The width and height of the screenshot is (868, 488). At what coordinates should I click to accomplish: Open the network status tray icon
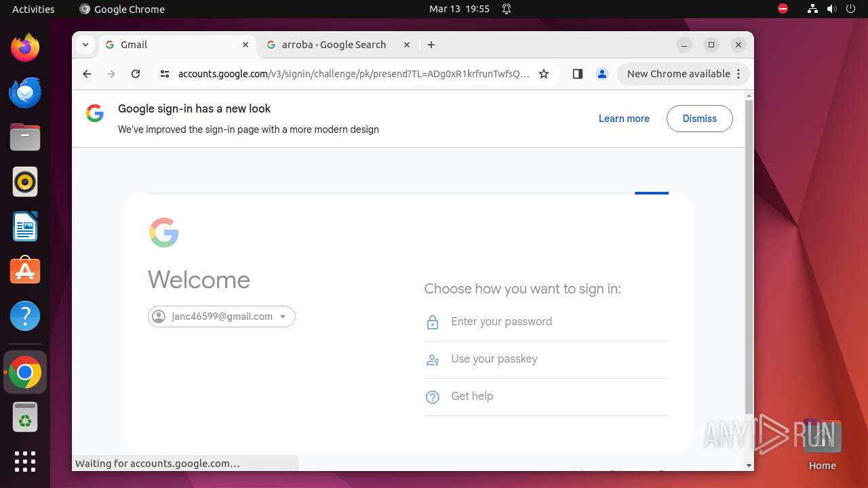tap(813, 9)
